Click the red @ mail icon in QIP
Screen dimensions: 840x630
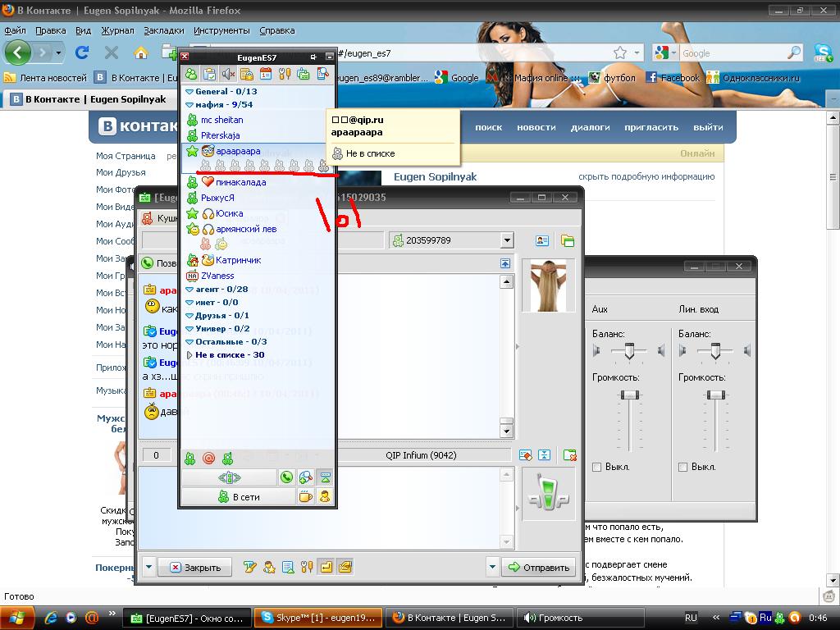click(x=209, y=458)
